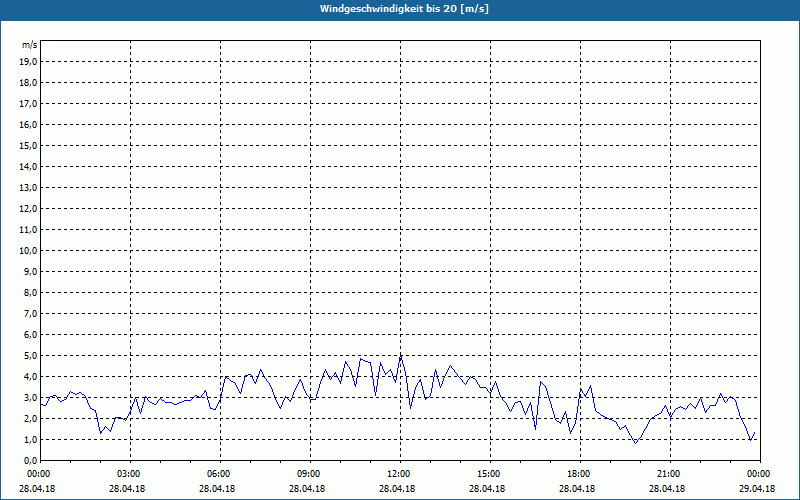Viewport: 800px width, 500px height.
Task: Click the "15:00" time label
Action: [x=490, y=474]
